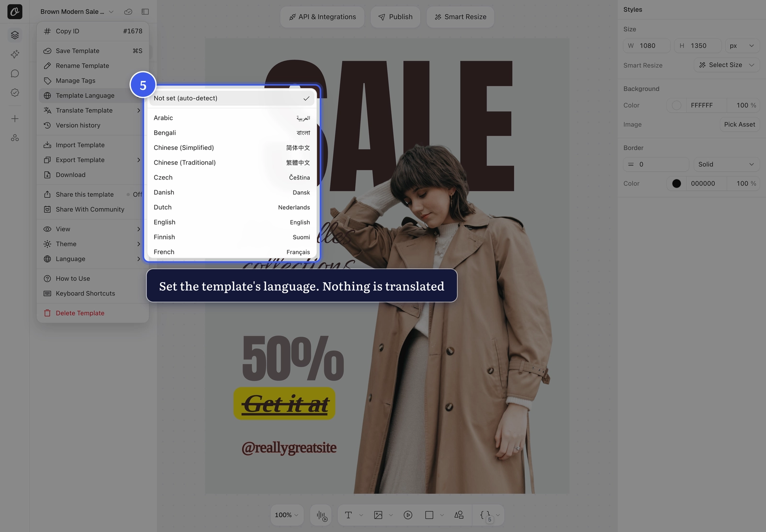The width and height of the screenshot is (766, 532).
Task: Click the app logo icon at top-left
Action: pos(15,11)
